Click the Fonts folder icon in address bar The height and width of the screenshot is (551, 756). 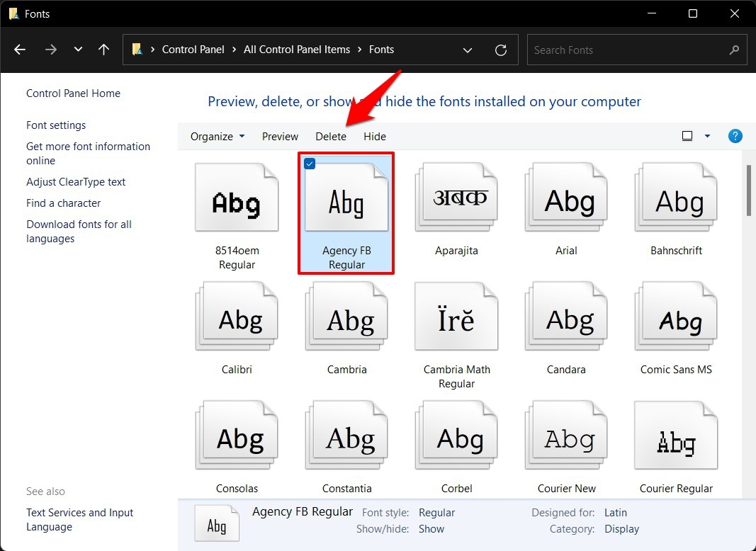click(x=137, y=49)
